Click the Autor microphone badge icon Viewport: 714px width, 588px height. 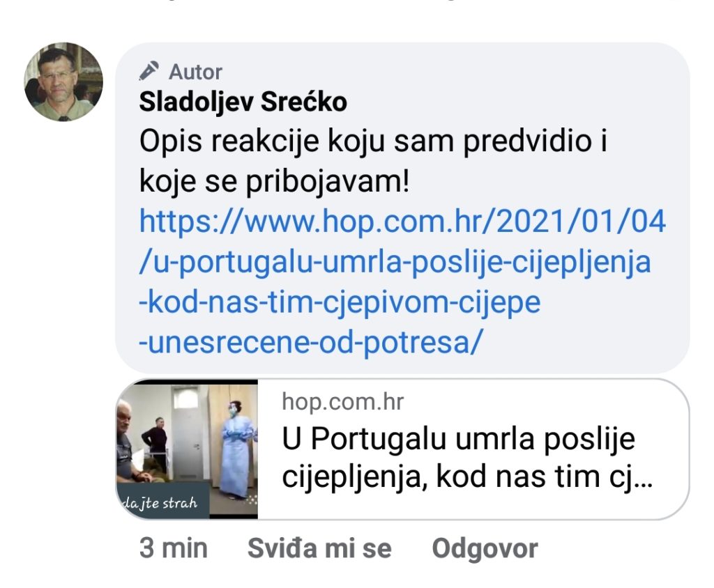point(149,71)
